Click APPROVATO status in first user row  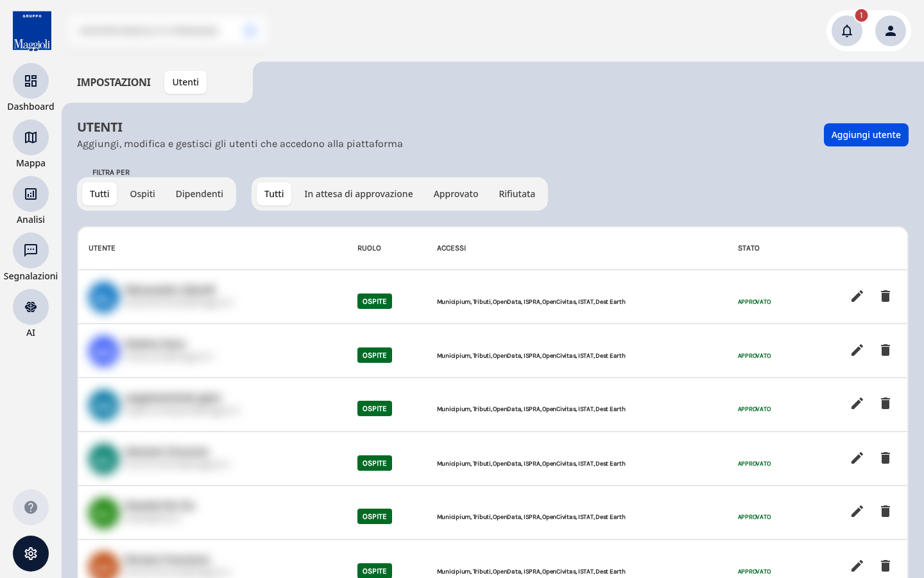(755, 302)
